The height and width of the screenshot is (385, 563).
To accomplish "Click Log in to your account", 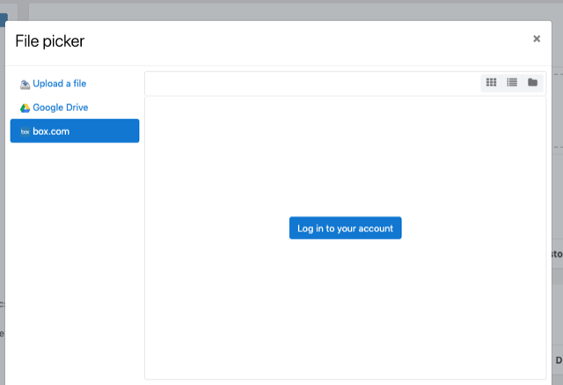I will click(345, 228).
